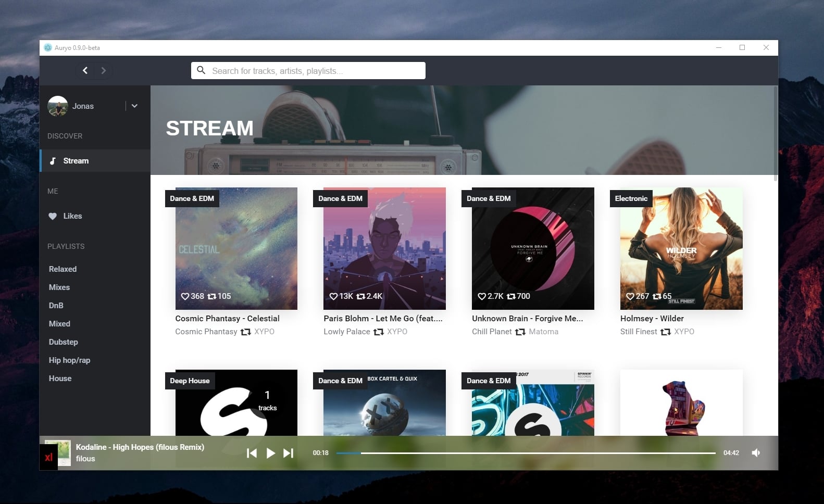Viewport: 824px width, 504px height.
Task: Minimize the Auryo window
Action: coord(719,47)
